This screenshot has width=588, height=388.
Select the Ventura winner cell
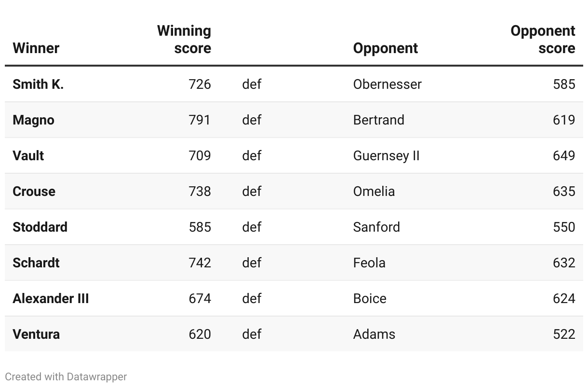coord(36,334)
